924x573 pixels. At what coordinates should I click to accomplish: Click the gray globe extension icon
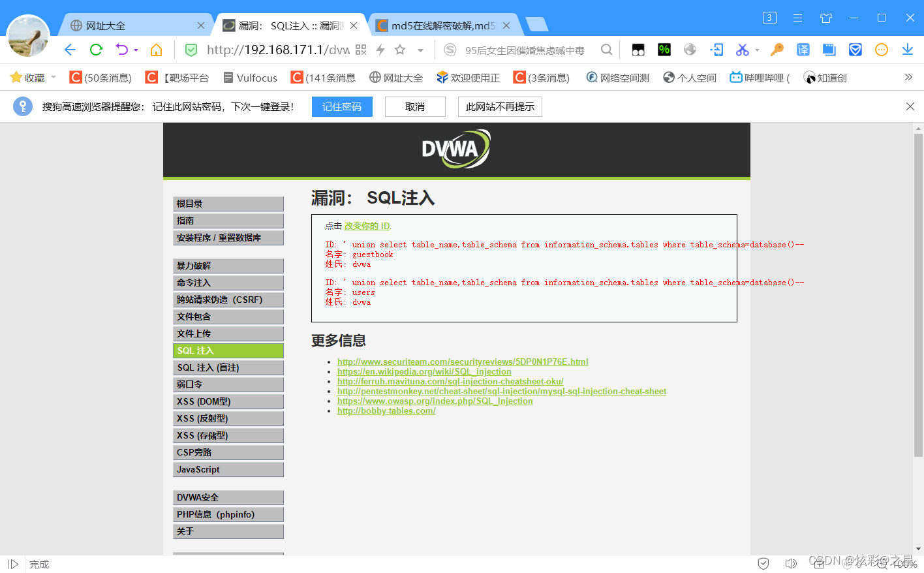click(690, 50)
